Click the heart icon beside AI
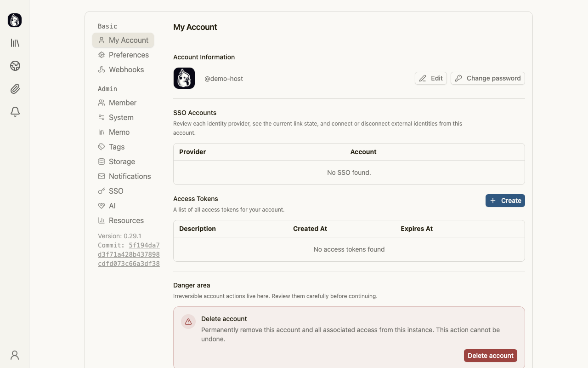 click(x=102, y=206)
